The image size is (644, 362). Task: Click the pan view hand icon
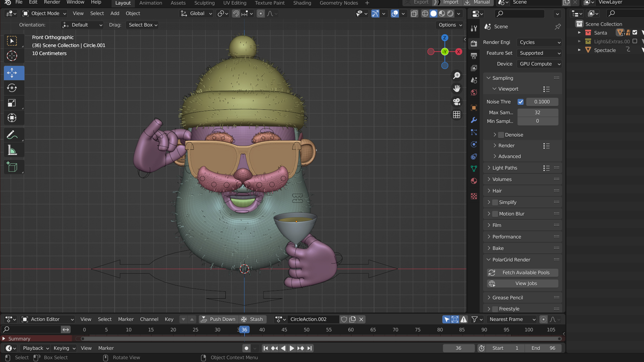click(x=457, y=88)
